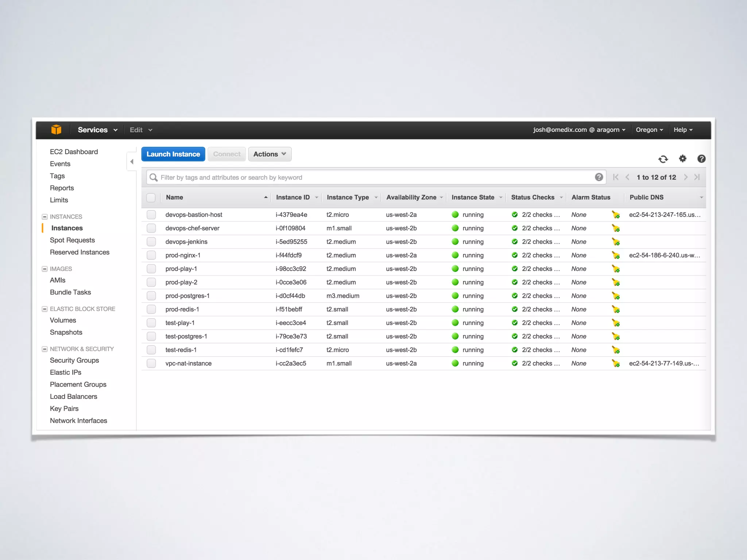Go to next page of results
The image size is (747, 560).
[686, 177]
